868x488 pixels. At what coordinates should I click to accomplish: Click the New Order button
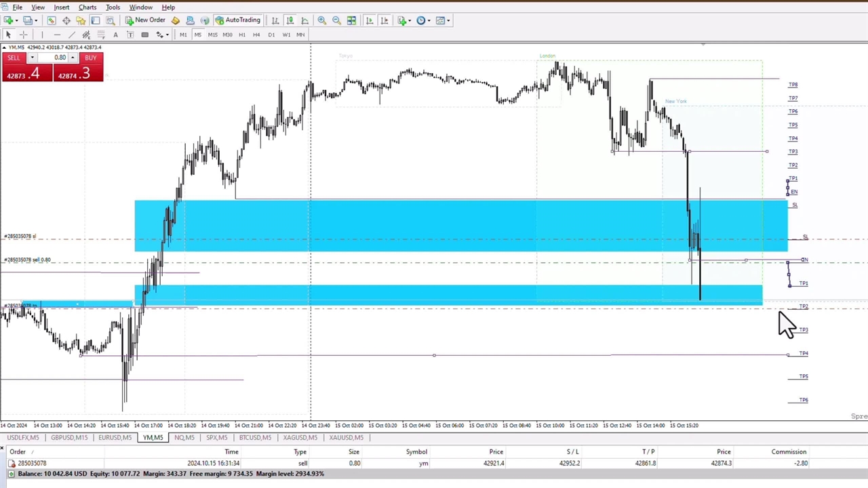(144, 20)
